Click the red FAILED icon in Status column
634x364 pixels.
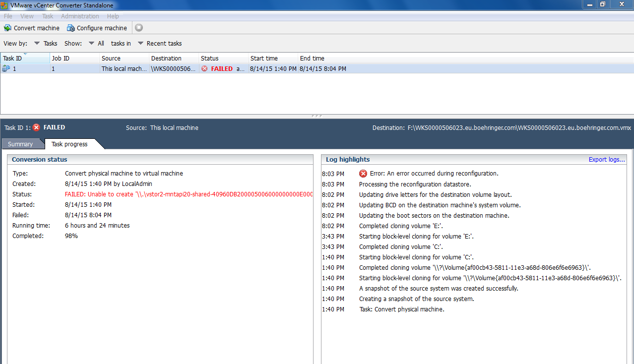(x=204, y=68)
